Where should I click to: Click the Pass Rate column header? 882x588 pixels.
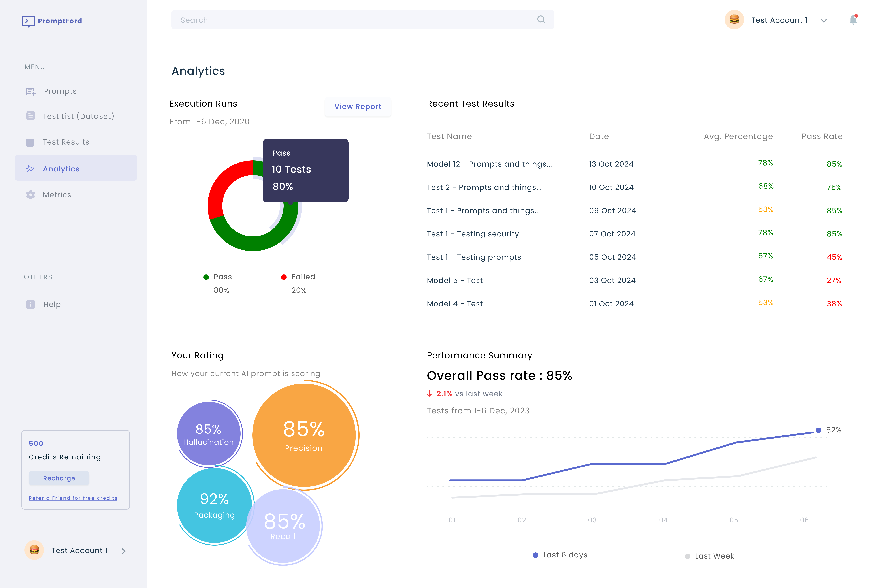click(x=822, y=136)
